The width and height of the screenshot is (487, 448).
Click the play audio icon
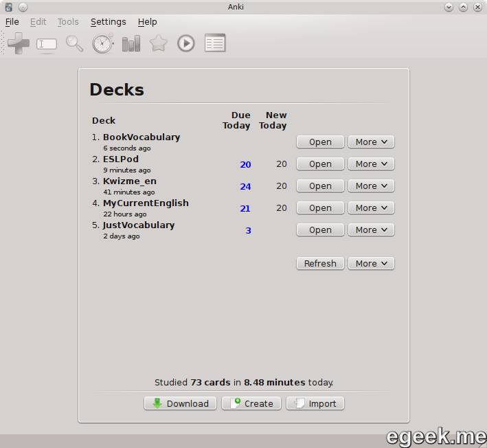186,43
